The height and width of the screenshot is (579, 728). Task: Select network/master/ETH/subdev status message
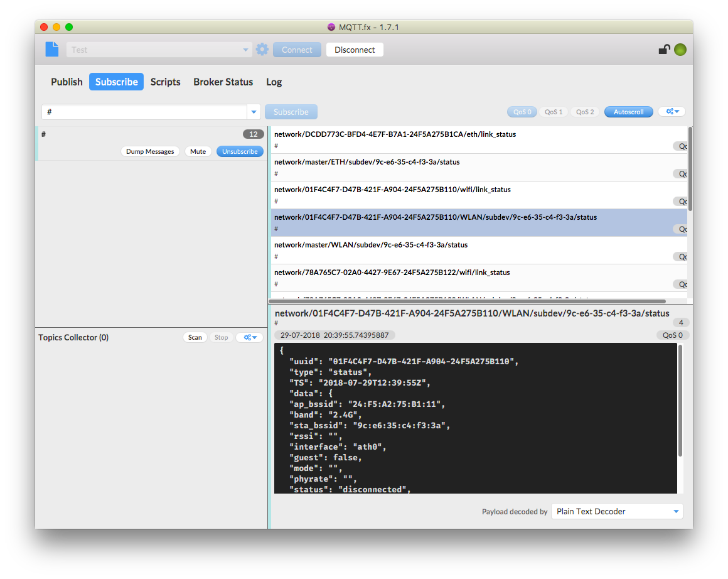[479, 168]
